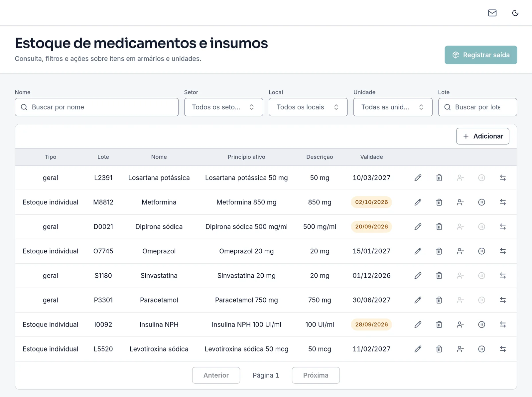
Task: Open the mail inbox icon
Action: click(x=492, y=13)
